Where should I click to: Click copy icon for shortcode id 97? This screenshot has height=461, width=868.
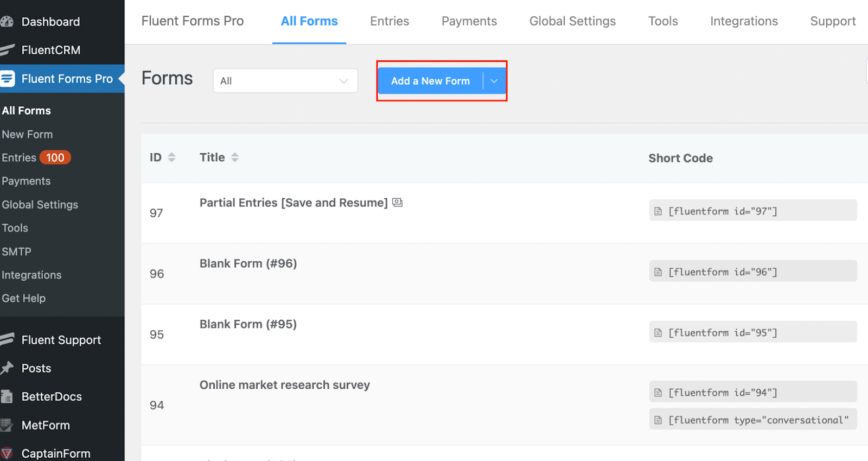coord(658,211)
